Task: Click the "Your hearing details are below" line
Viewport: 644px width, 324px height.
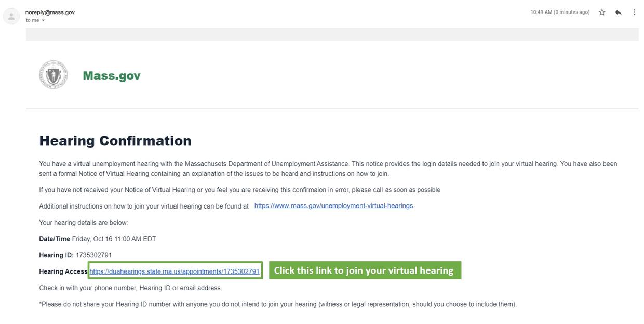Action: pyautogui.click(x=84, y=223)
